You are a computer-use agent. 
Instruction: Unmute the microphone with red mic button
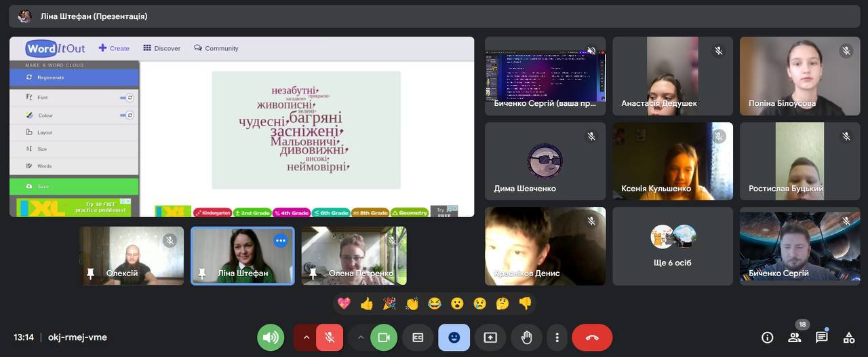tap(330, 337)
